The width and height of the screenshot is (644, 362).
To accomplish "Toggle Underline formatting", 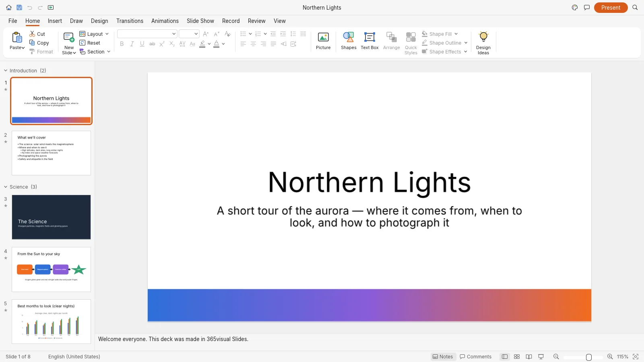I will tap(142, 44).
